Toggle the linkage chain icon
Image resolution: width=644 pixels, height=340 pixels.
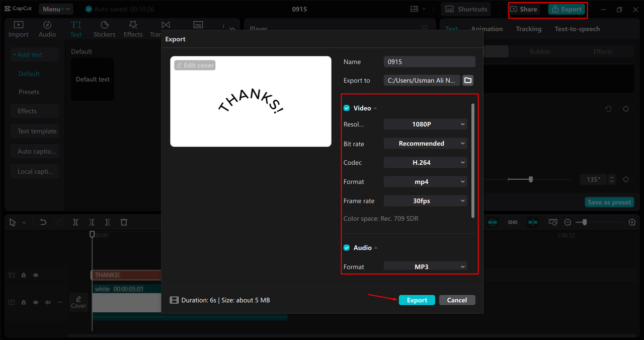(x=513, y=222)
